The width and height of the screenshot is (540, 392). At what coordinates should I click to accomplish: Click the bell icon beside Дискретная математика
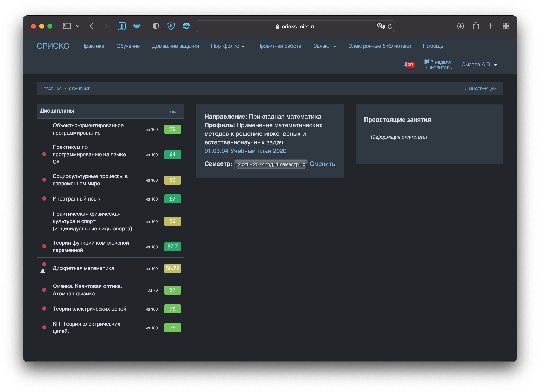43,271
